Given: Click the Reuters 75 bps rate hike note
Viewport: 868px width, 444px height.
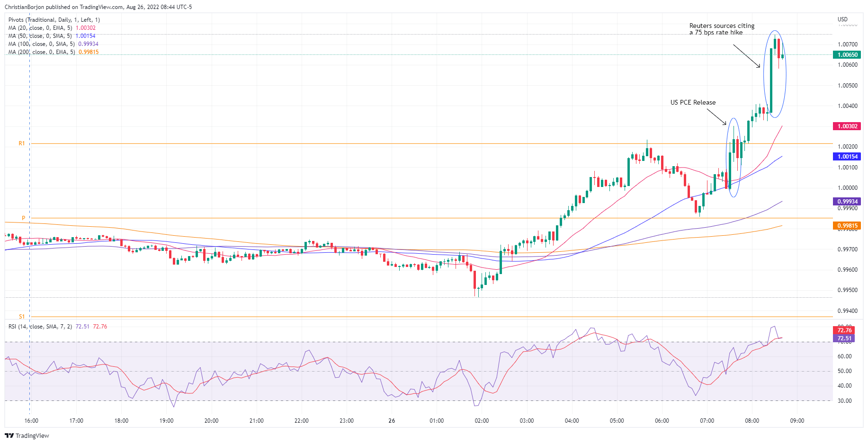Looking at the screenshot, I should 722,29.
